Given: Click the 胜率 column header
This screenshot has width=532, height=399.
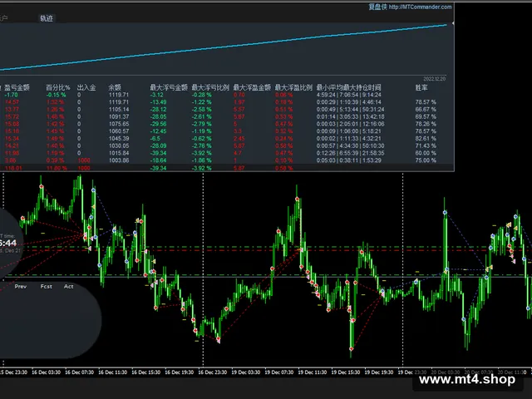Looking at the screenshot, I should coord(421,87).
